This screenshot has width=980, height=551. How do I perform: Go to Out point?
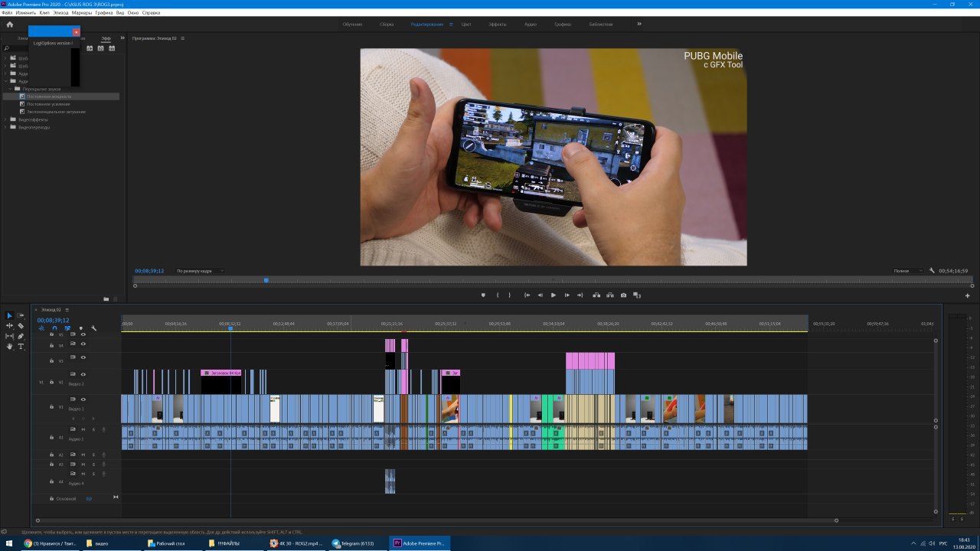click(x=580, y=295)
